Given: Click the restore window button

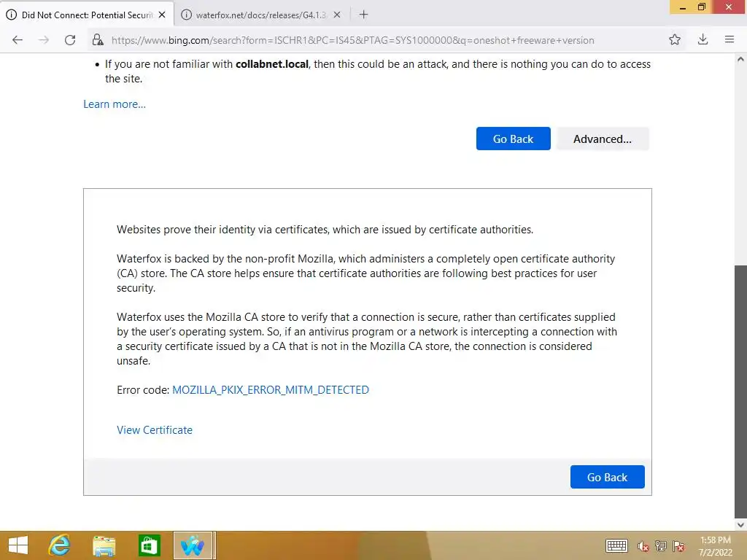Looking at the screenshot, I should pyautogui.click(x=702, y=7).
